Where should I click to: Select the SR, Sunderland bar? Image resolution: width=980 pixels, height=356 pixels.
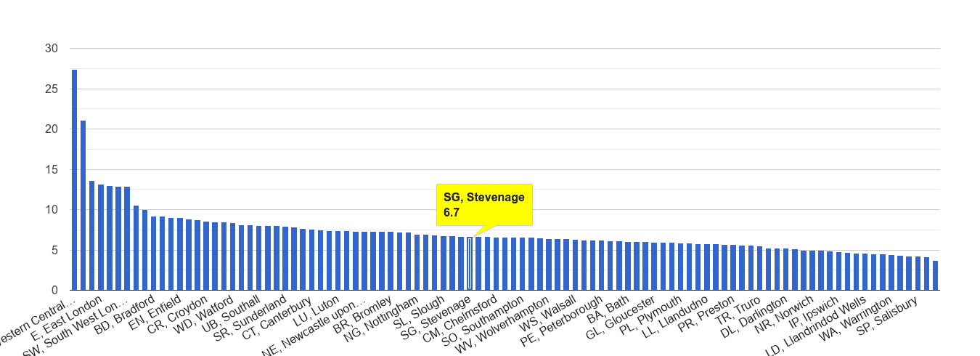(285, 259)
